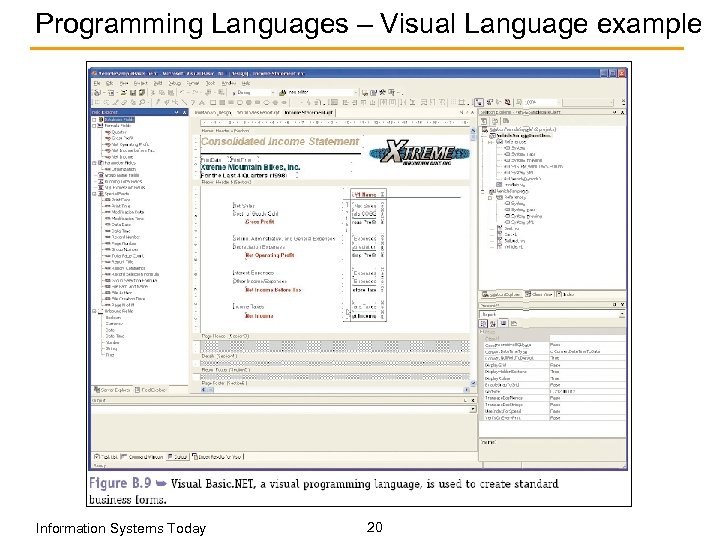Screen dimensions: 720x540
Task: Open the zoom percentage combo box
Action: pyautogui.click(x=541, y=102)
